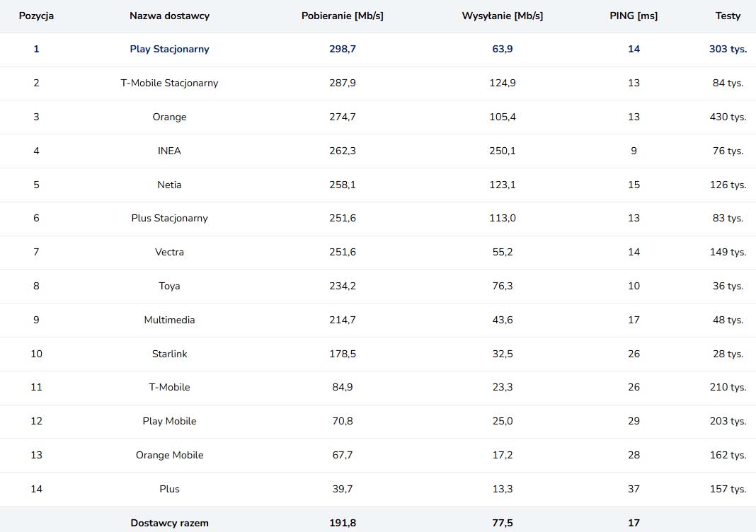Click the Orange Mobile provider name
The width and height of the screenshot is (756, 532).
coord(169,455)
